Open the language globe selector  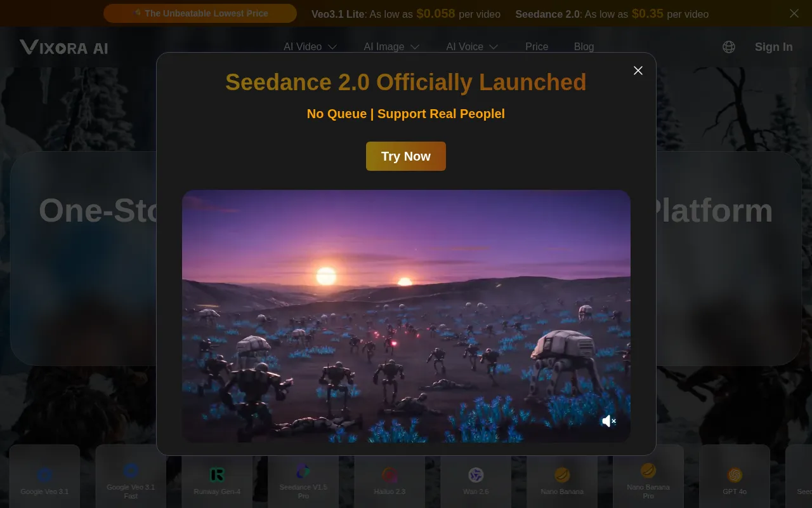729,47
